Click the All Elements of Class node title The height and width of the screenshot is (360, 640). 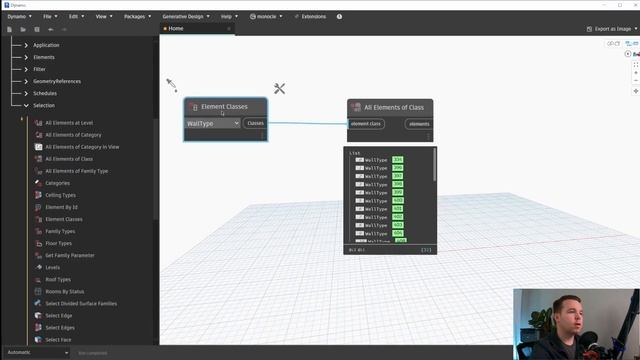(394, 108)
